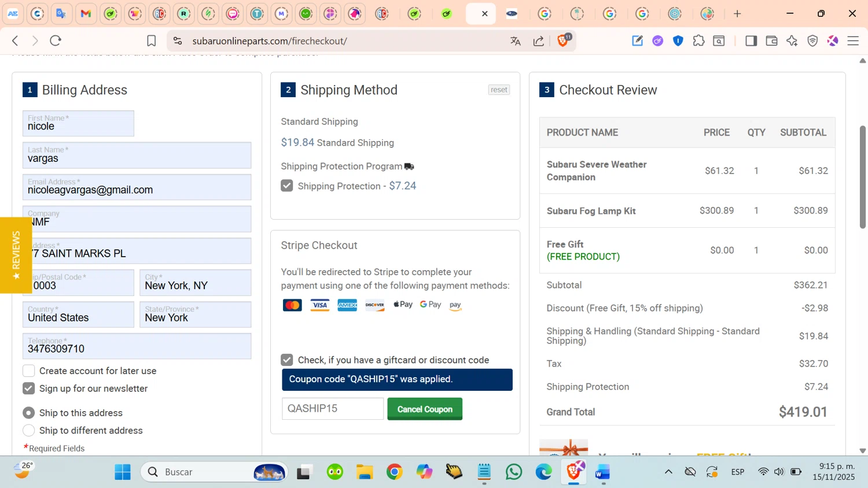Open the browser extensions puzzle icon
868x488 pixels.
698,40
